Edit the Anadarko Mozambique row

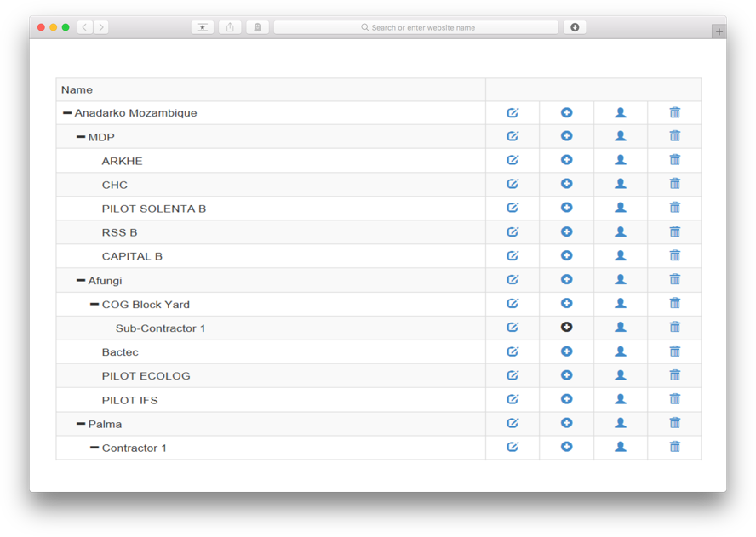click(513, 113)
